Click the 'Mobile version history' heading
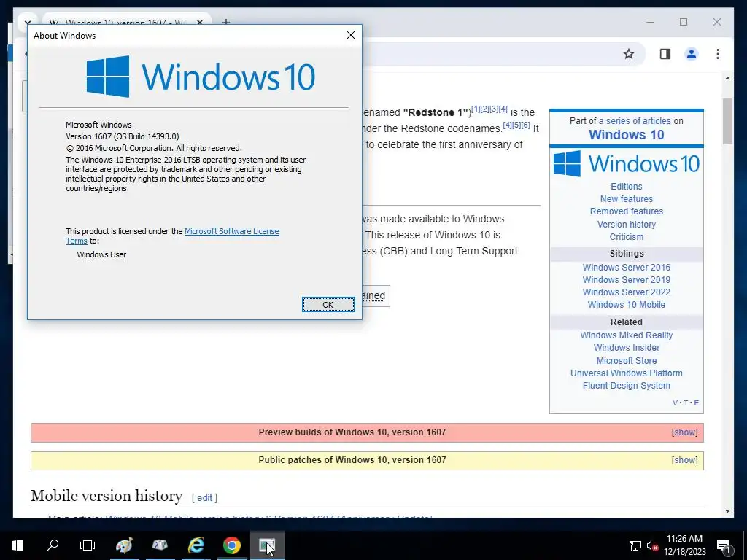747x560 pixels. point(107,496)
